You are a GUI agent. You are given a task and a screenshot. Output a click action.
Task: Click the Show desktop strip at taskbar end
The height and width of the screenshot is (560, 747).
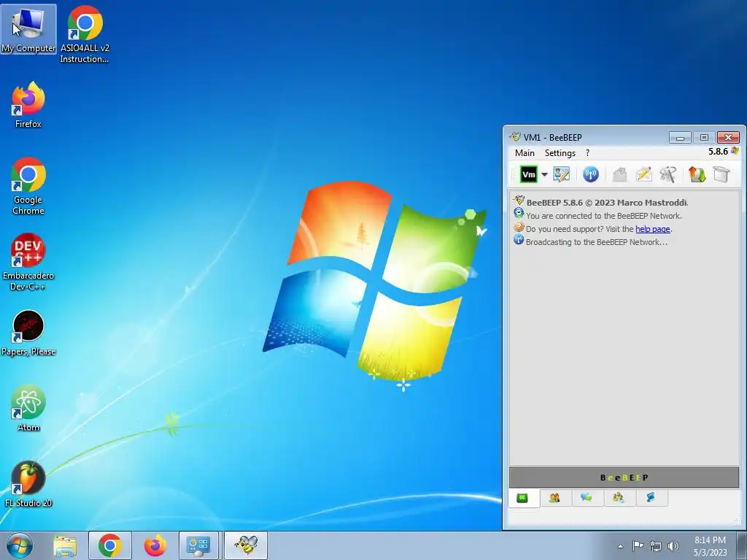click(x=742, y=546)
